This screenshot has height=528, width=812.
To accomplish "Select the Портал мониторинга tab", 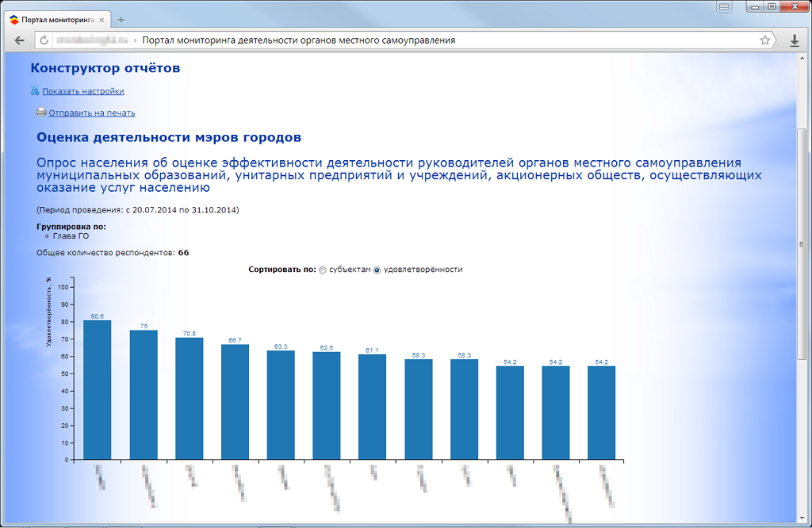I will [x=57, y=20].
